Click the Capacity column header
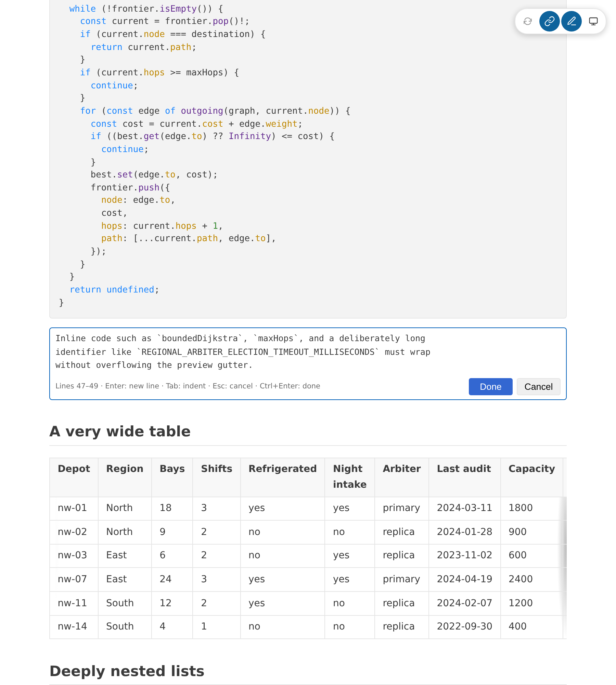 532,477
